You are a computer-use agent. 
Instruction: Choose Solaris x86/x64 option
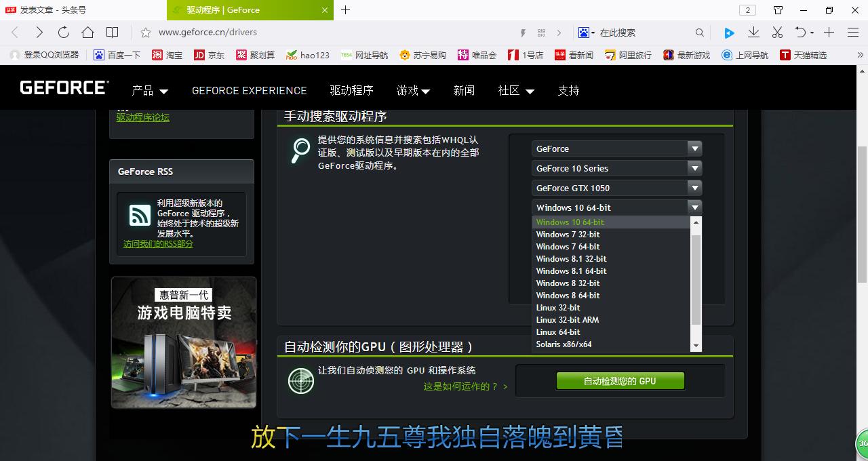pos(611,344)
